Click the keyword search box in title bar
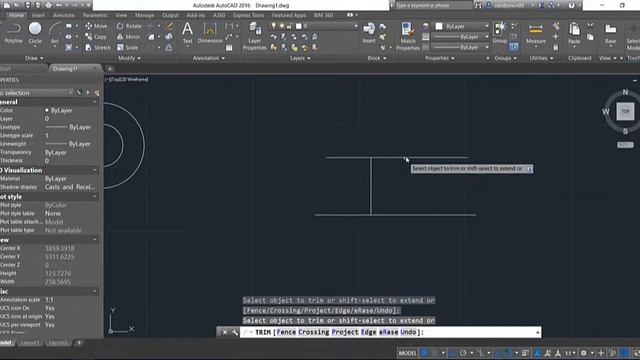640x360 pixels. pos(433,5)
